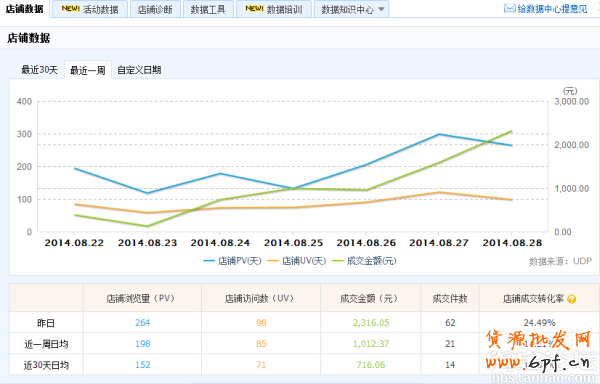Viewport: 600px width, 384px height.
Task: Open the 店铺诊断 tab
Action: (x=155, y=10)
